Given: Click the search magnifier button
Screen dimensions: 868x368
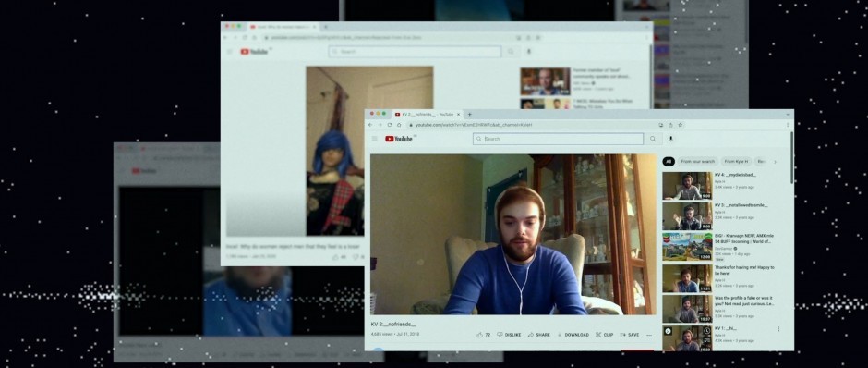Looking at the screenshot, I should pyautogui.click(x=653, y=139).
